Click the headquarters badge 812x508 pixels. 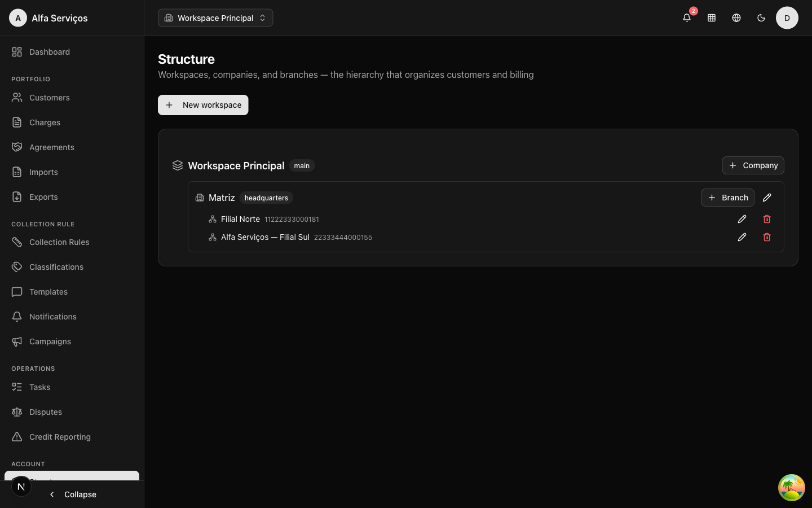(x=266, y=198)
